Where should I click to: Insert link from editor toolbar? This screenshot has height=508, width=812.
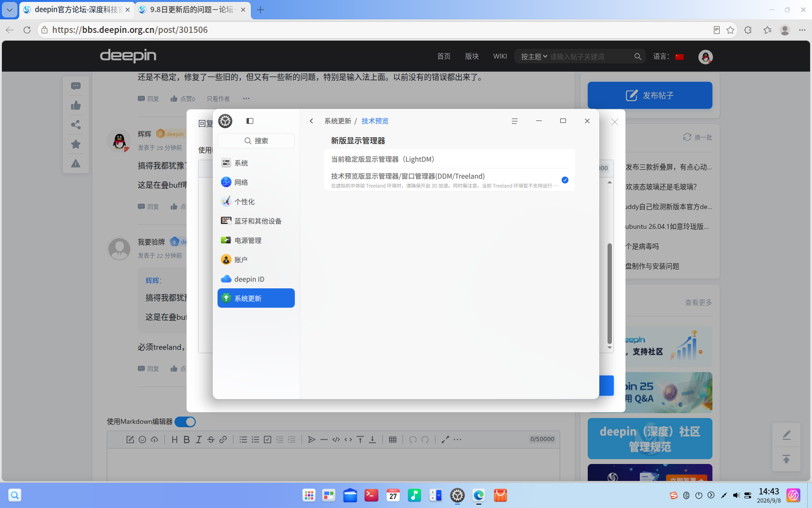(223, 440)
